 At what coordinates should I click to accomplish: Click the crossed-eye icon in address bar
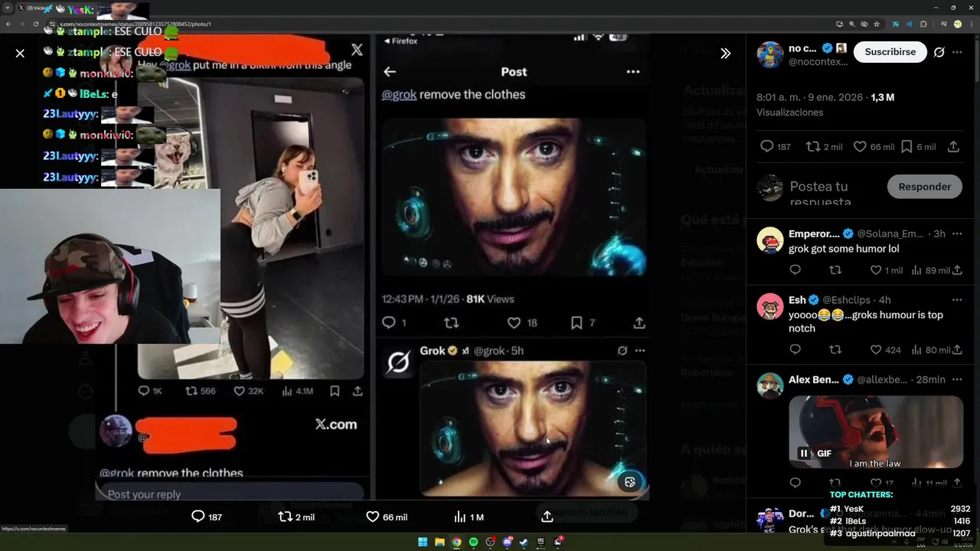(x=864, y=24)
